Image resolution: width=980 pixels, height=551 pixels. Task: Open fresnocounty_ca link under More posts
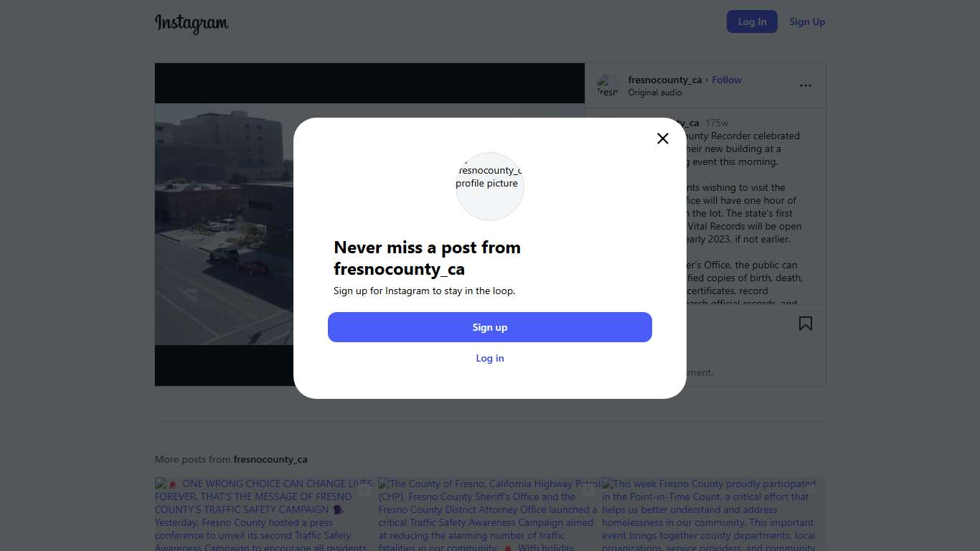pyautogui.click(x=270, y=459)
